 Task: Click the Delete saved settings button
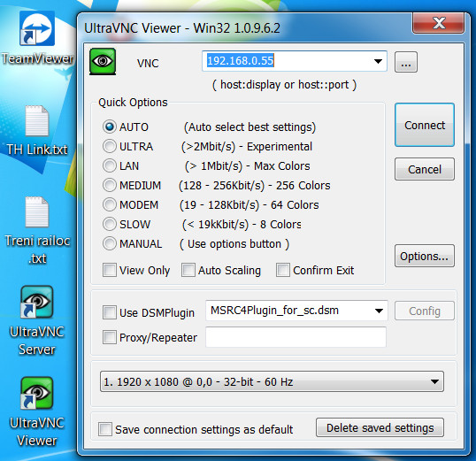(x=380, y=427)
